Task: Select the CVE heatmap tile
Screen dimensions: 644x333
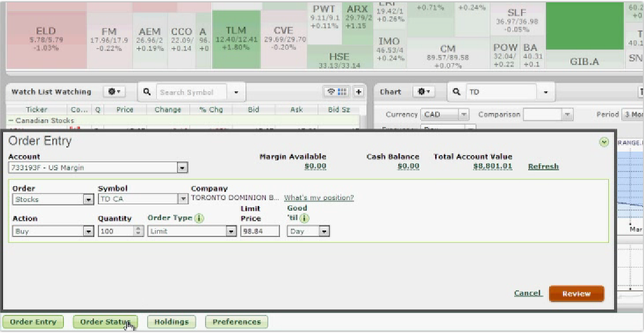Action: coord(284,39)
